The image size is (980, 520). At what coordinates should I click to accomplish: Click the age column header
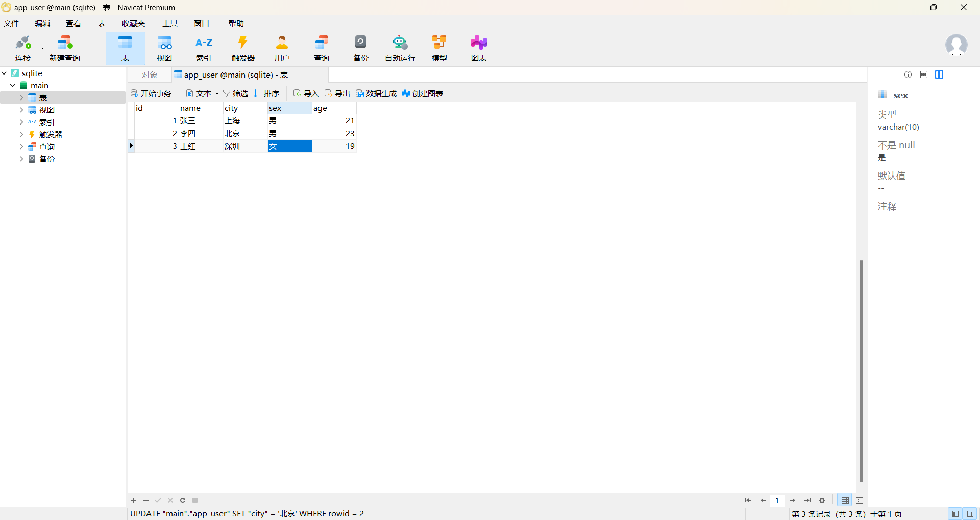[x=334, y=108]
